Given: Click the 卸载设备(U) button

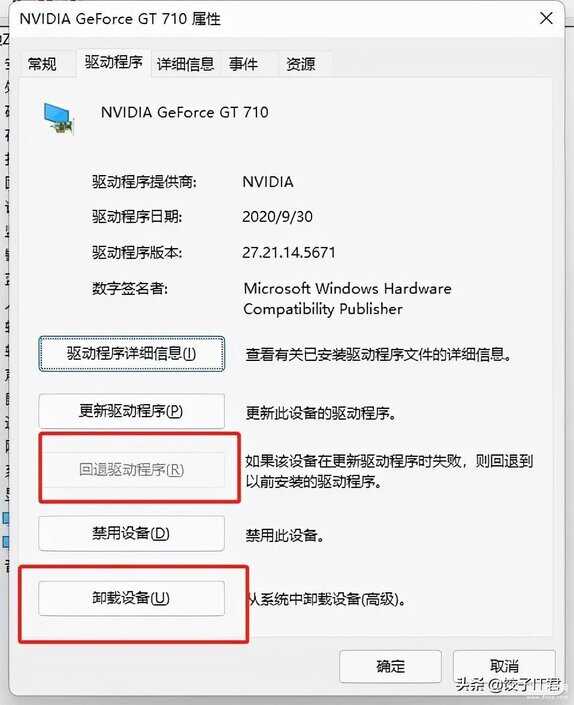Looking at the screenshot, I should (132, 598).
